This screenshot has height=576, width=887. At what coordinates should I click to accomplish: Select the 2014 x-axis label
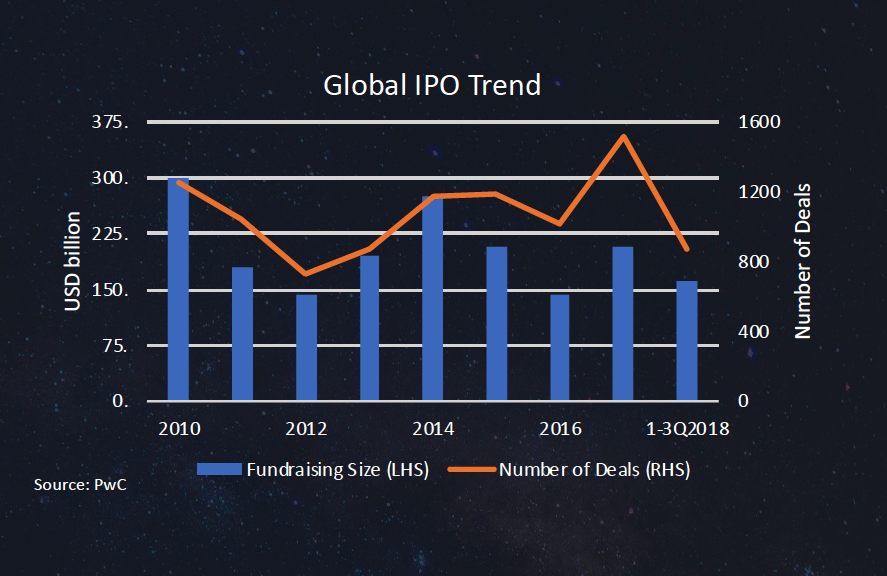pos(433,429)
